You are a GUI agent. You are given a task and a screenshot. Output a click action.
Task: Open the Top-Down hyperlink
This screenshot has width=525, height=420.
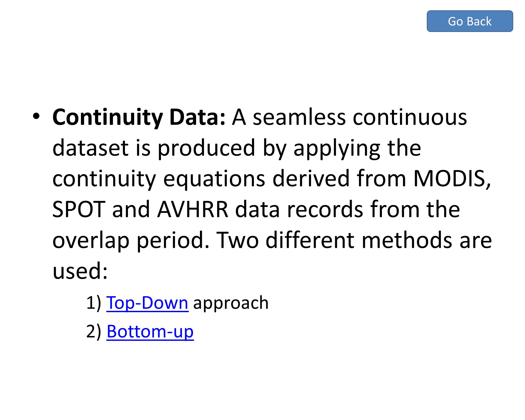pyautogui.click(x=147, y=303)
